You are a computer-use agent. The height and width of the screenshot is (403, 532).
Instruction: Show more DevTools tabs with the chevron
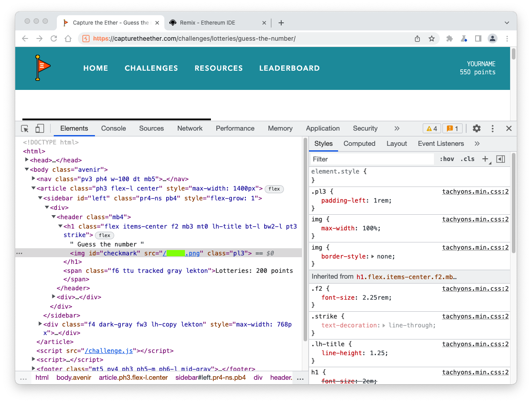(x=397, y=128)
